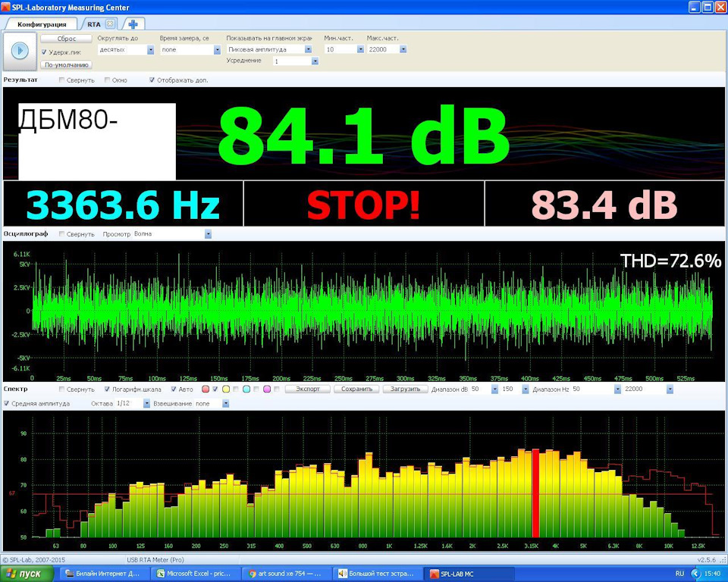The image size is (728, 582).
Task: Select the yellow spectrum color swatch
Action: (x=226, y=389)
